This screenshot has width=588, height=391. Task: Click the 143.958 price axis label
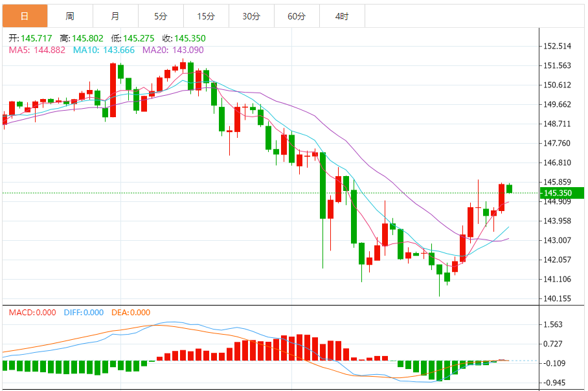tap(558, 221)
